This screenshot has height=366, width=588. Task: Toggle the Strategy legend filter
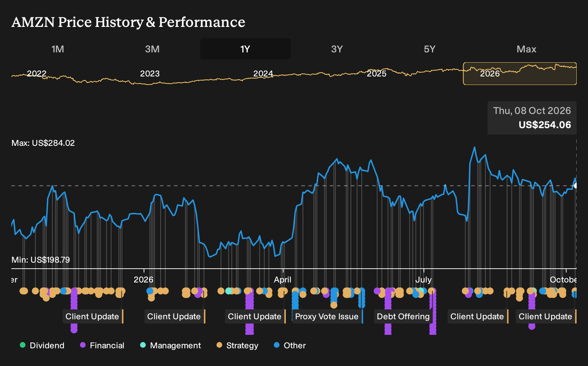(237, 345)
